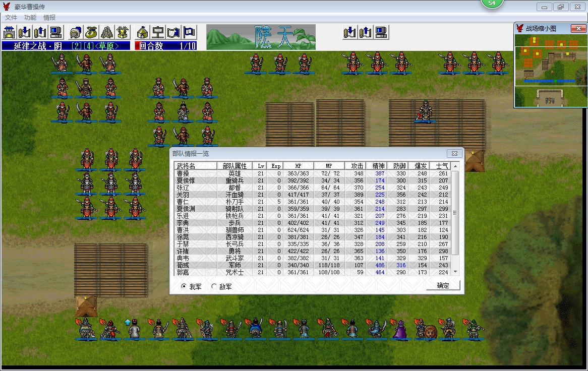Viewport: 588px width, 371px height.
Task: Sort by 精神 column header
Action: point(376,166)
